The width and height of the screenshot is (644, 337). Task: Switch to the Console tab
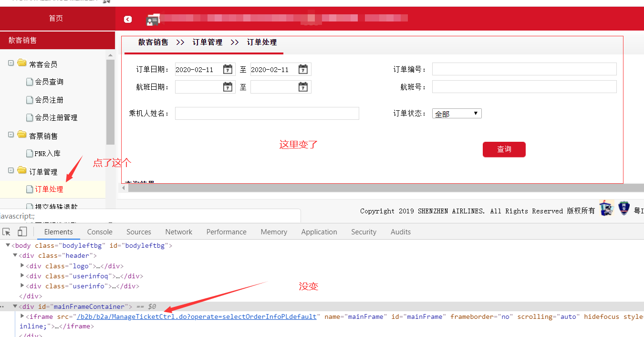[x=100, y=232]
